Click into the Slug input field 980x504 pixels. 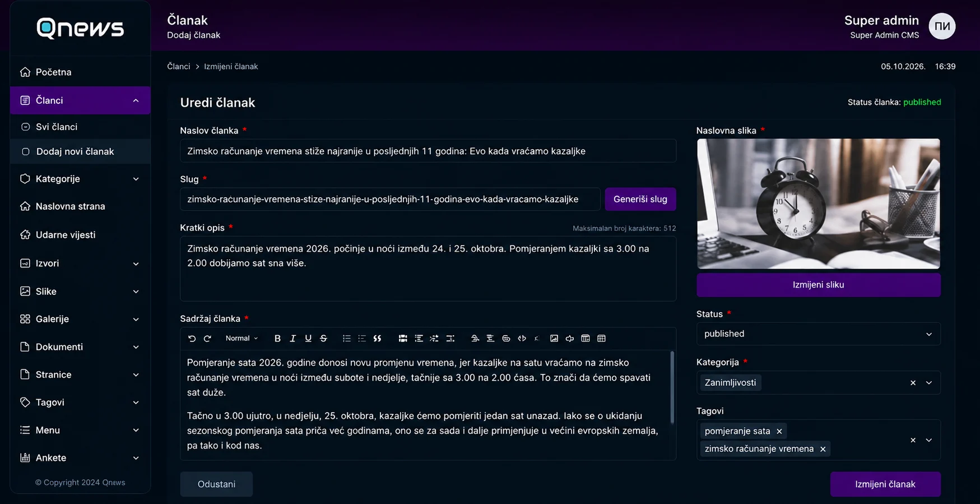coord(390,199)
